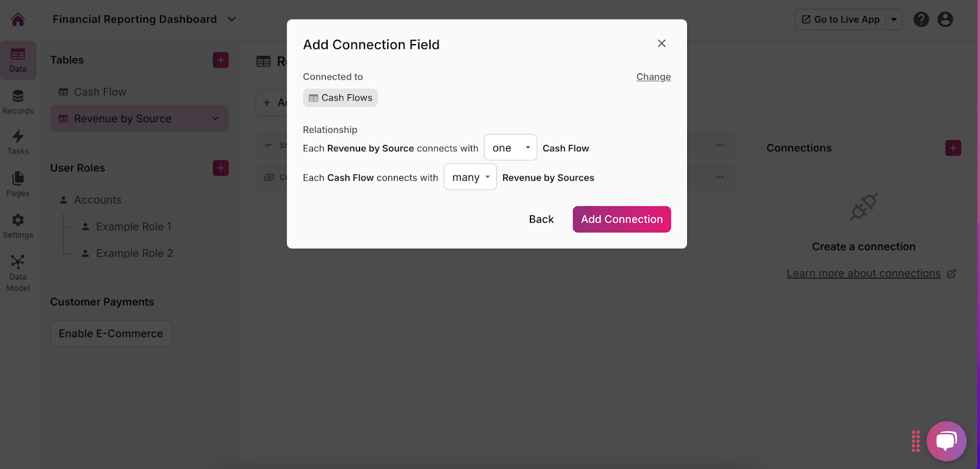Select the Cash Flow table
This screenshot has height=469, width=980.
[100, 92]
